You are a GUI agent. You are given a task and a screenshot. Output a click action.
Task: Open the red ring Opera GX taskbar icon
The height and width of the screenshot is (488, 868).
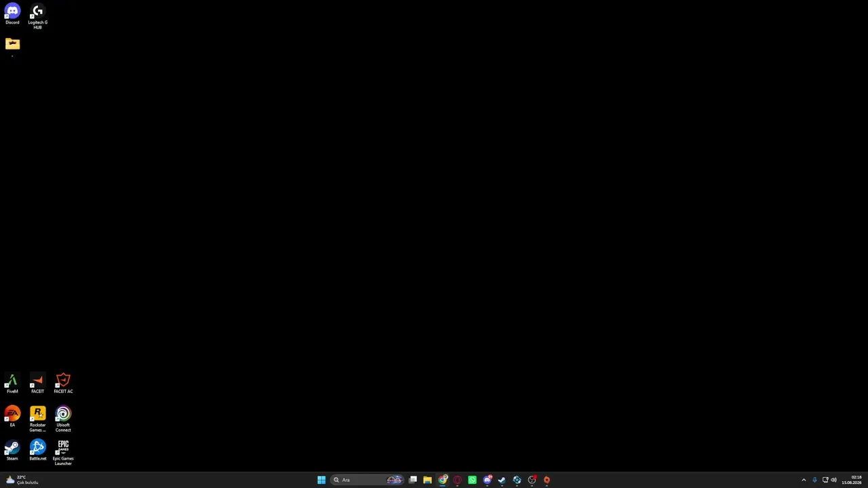coord(458,480)
